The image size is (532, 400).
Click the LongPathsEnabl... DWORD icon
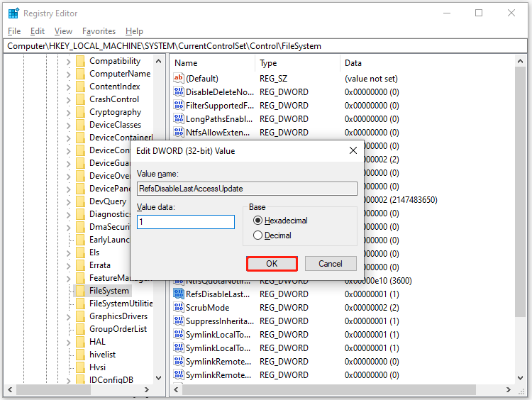click(179, 118)
